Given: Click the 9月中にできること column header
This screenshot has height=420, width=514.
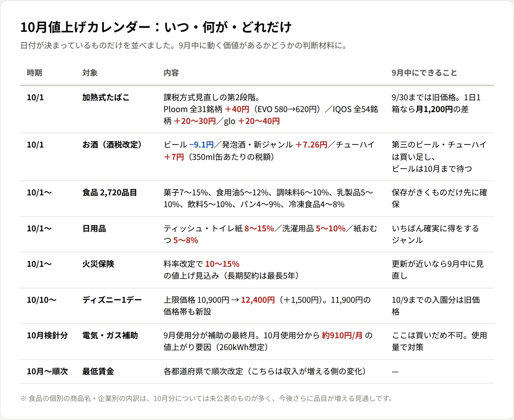Looking at the screenshot, I should 424,73.
